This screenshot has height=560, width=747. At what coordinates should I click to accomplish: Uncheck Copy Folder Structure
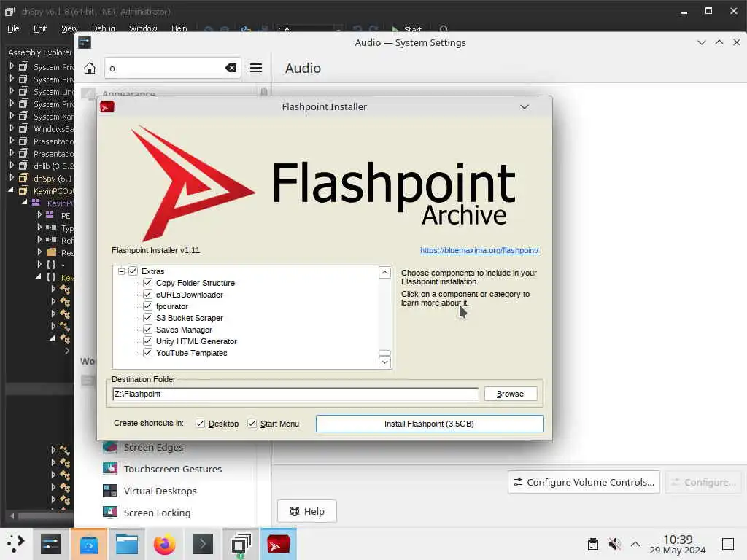(x=147, y=283)
